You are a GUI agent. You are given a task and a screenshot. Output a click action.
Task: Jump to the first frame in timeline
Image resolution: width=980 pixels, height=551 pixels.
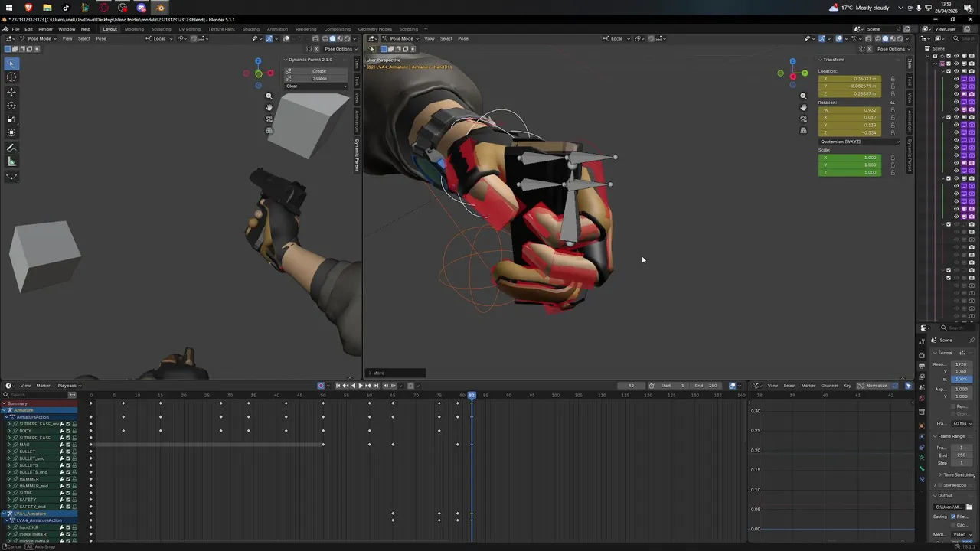click(338, 386)
